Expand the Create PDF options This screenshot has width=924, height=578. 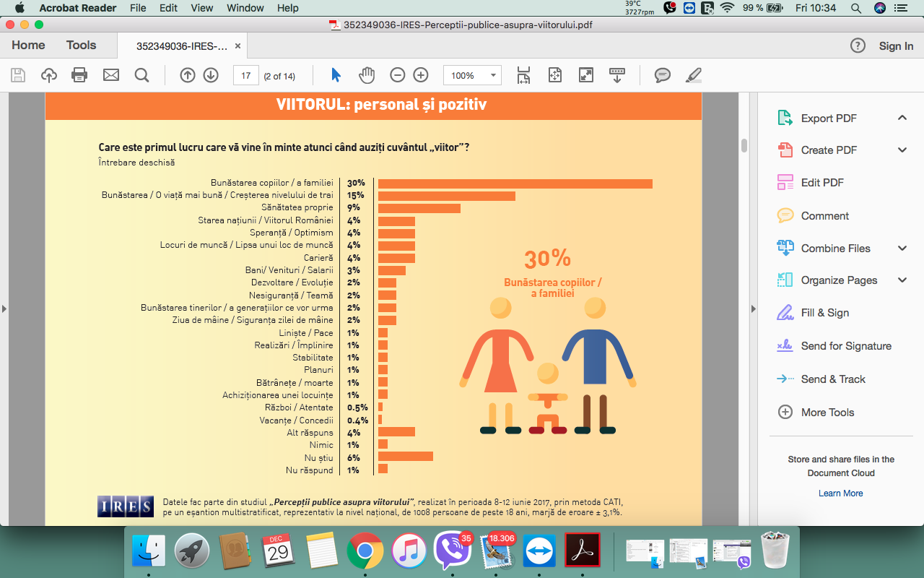coord(902,150)
